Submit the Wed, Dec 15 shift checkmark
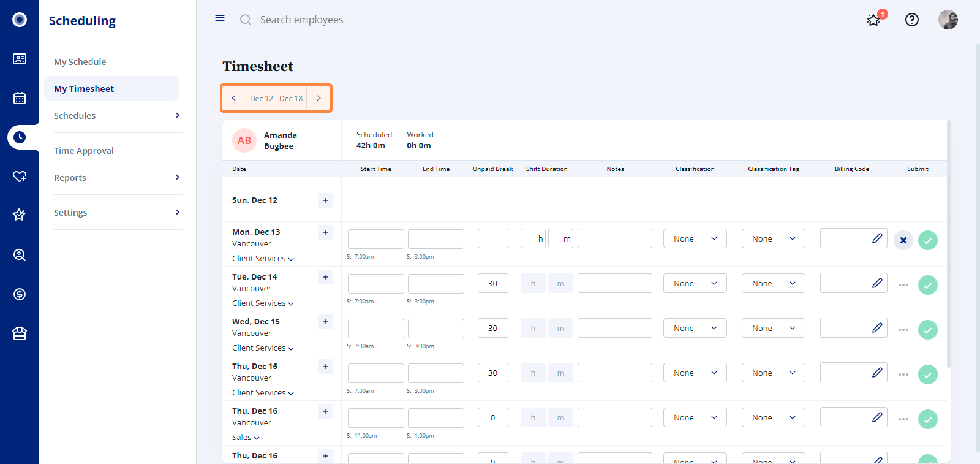The image size is (980, 464). 928,330
